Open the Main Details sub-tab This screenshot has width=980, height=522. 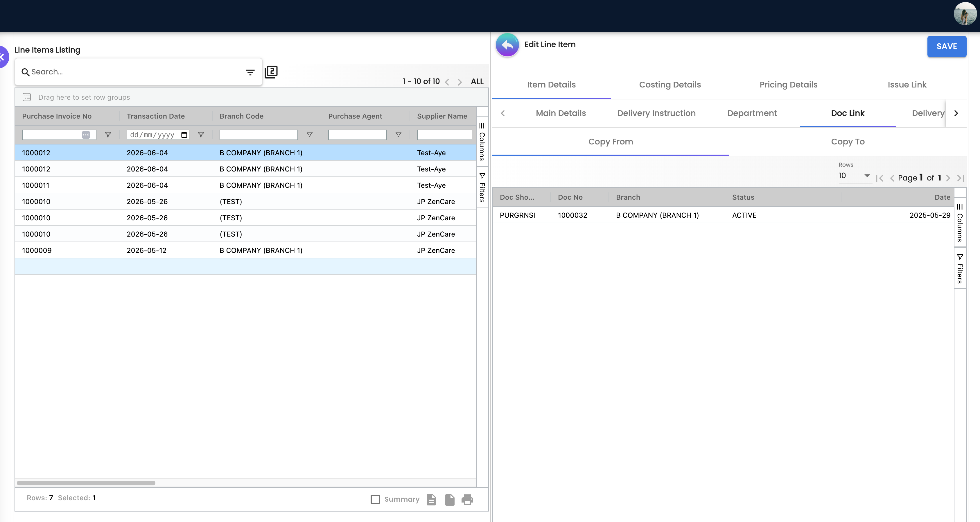pyautogui.click(x=561, y=113)
